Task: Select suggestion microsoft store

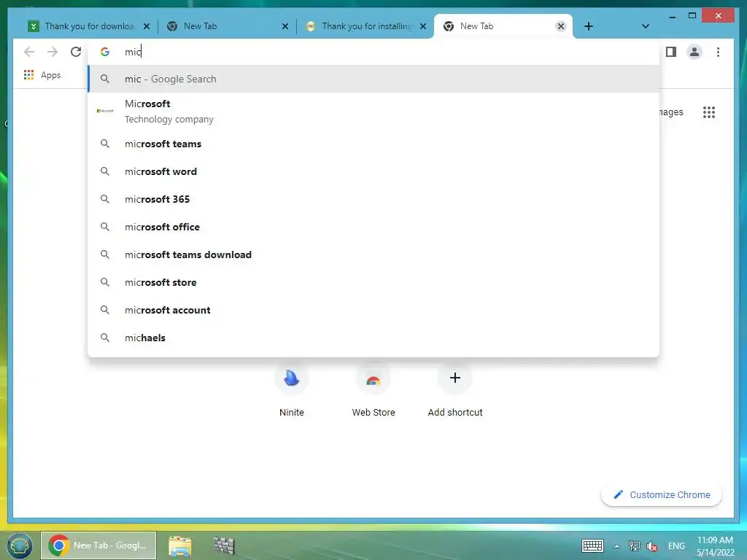Action: 373,282
